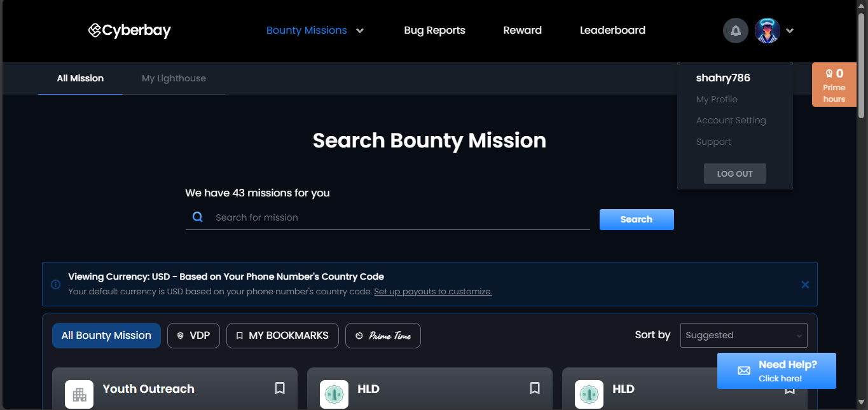Viewport: 868px width, 410px height.
Task: Click the MY BOOKMARKS bookmark icon
Action: (240, 336)
